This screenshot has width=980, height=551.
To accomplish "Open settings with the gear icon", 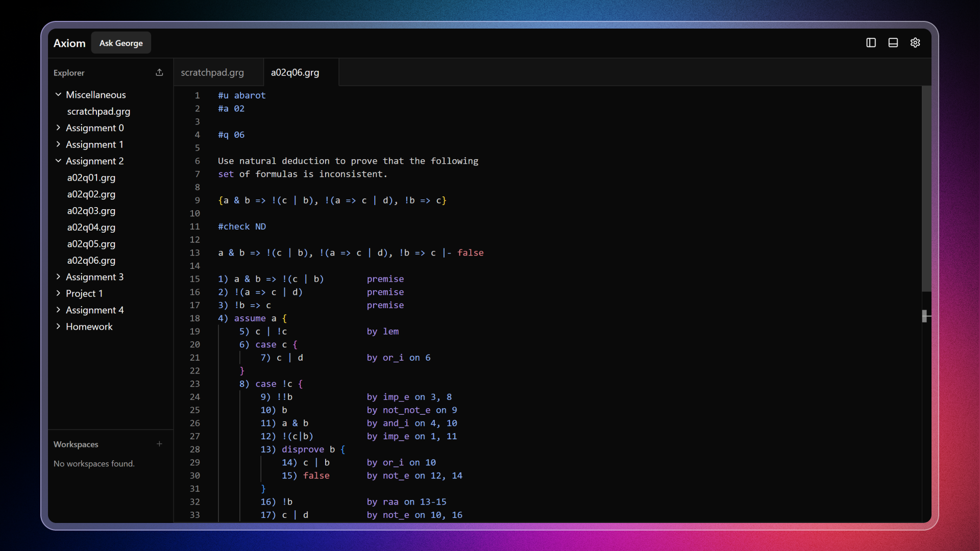I will 915,42.
